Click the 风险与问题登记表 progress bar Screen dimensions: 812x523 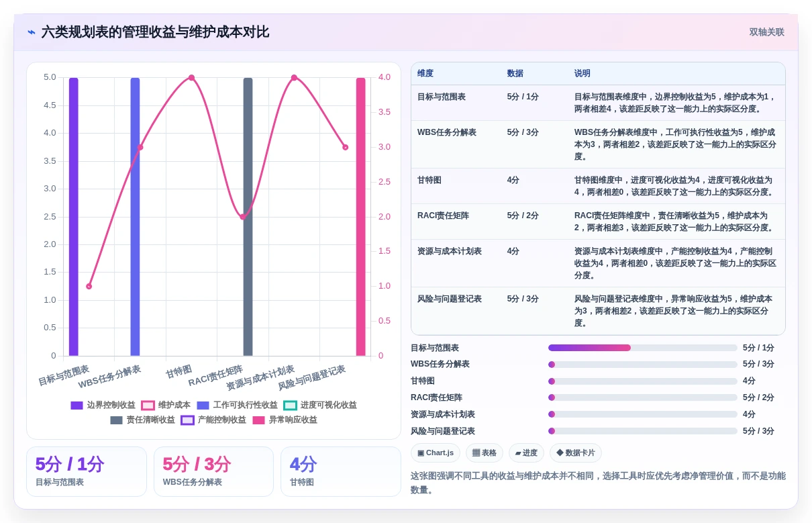pyautogui.click(x=643, y=432)
